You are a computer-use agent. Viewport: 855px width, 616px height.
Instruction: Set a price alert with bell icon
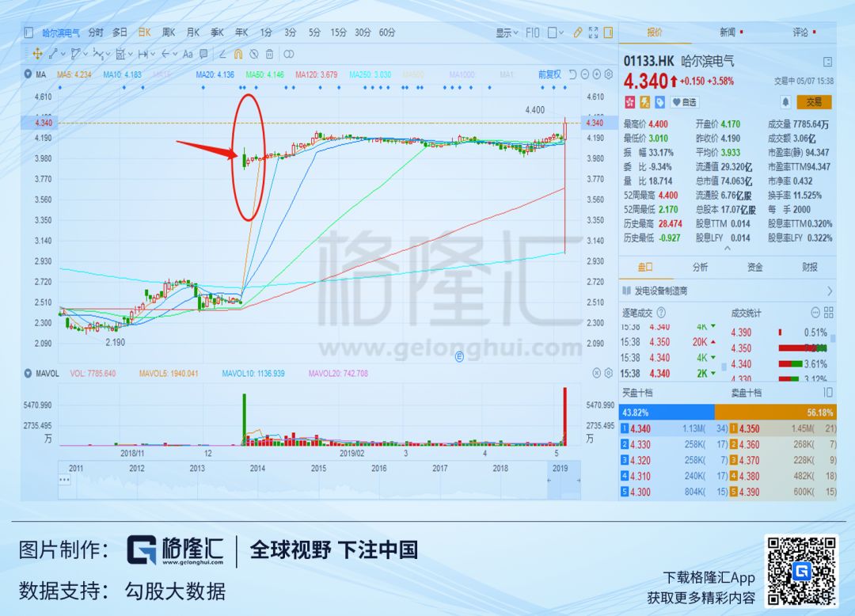point(786,102)
